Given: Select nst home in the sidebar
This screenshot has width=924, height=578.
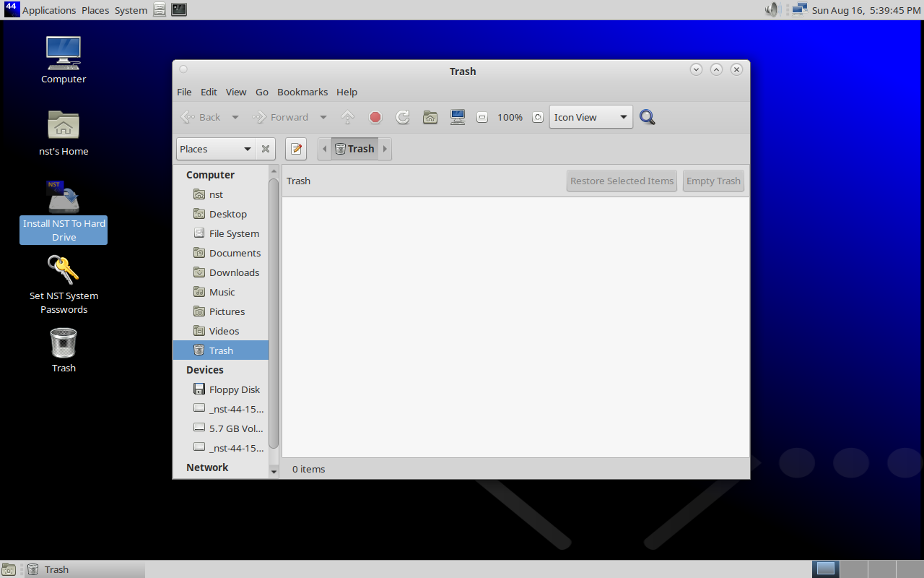Looking at the screenshot, I should 221,194.
